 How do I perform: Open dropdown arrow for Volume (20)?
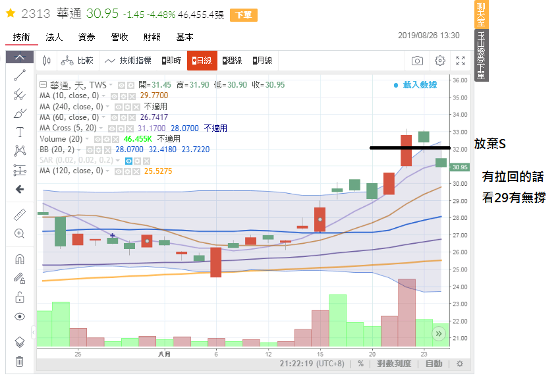tap(87, 138)
